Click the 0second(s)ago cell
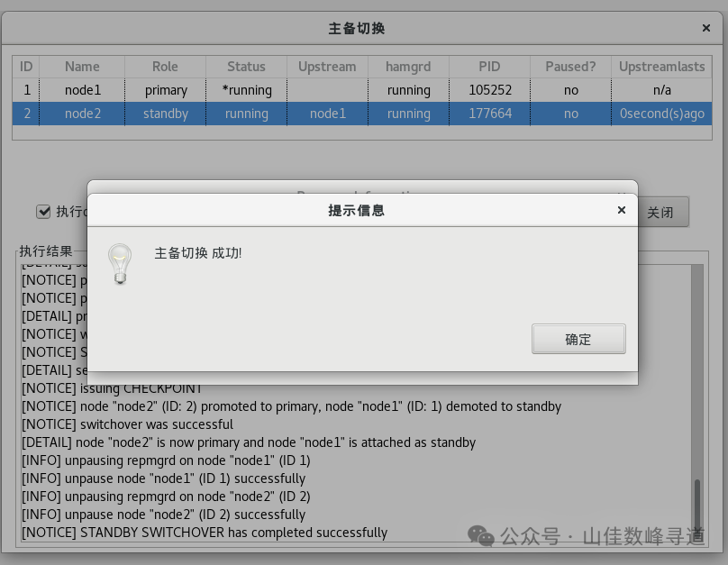The height and width of the screenshot is (565, 728). coord(661,114)
